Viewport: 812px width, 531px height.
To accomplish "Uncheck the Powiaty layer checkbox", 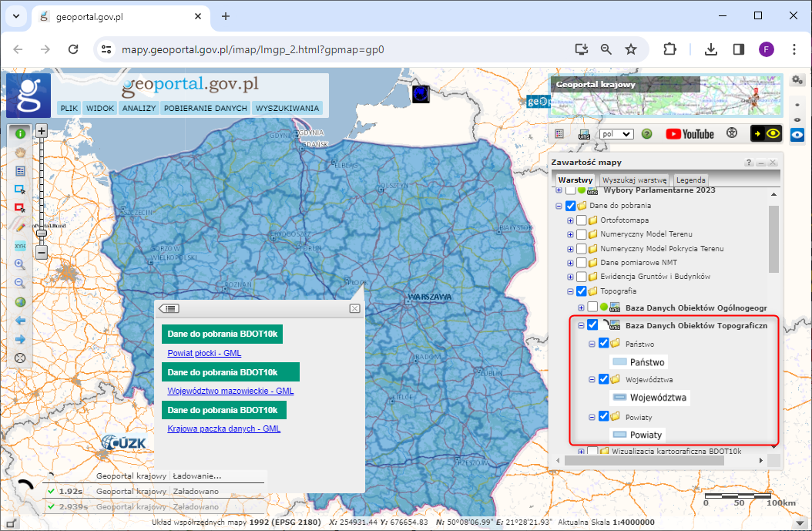I will pyautogui.click(x=603, y=417).
